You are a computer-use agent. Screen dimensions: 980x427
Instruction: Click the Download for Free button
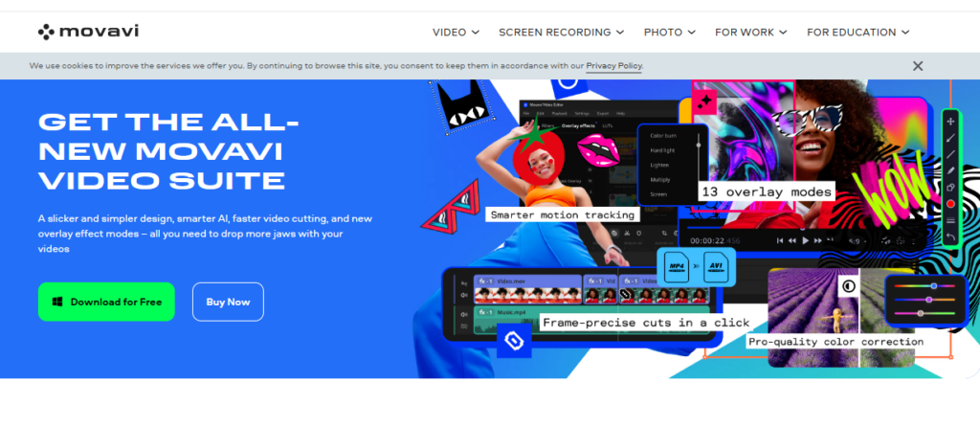tap(106, 302)
